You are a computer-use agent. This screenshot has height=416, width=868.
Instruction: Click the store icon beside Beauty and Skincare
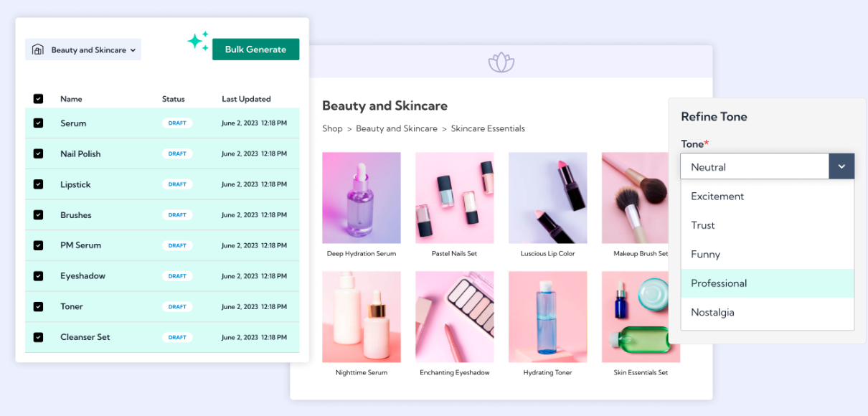pos(38,50)
